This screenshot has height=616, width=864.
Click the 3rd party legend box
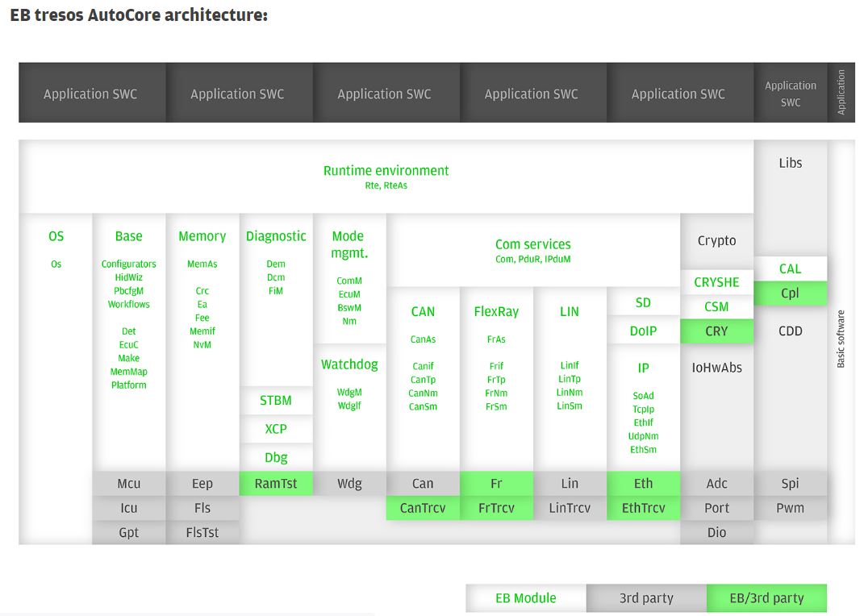click(x=646, y=597)
